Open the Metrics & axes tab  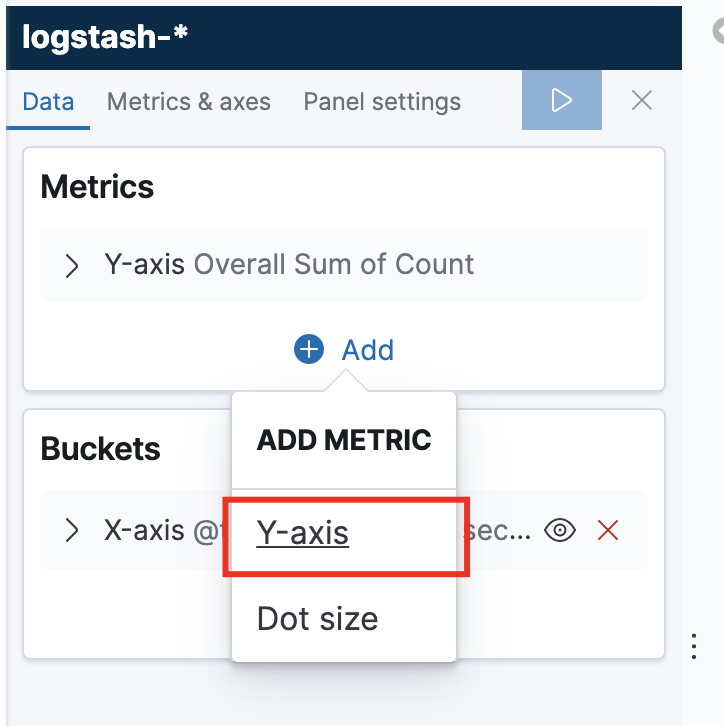pos(189,102)
